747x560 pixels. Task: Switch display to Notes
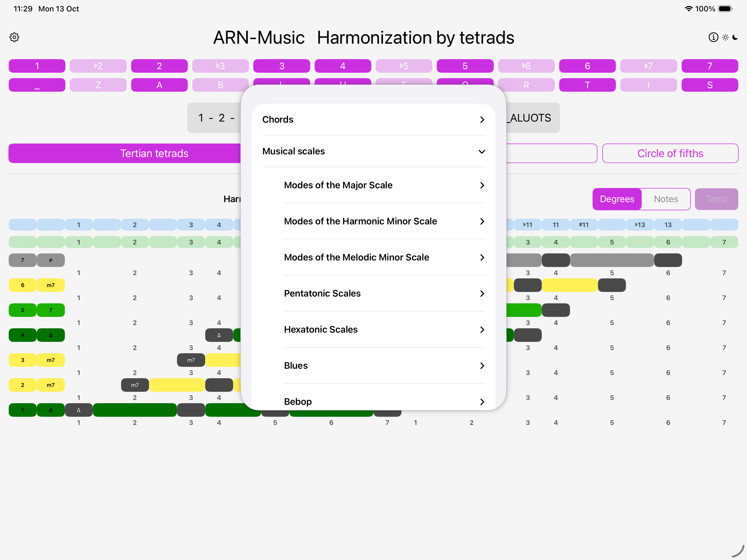666,199
